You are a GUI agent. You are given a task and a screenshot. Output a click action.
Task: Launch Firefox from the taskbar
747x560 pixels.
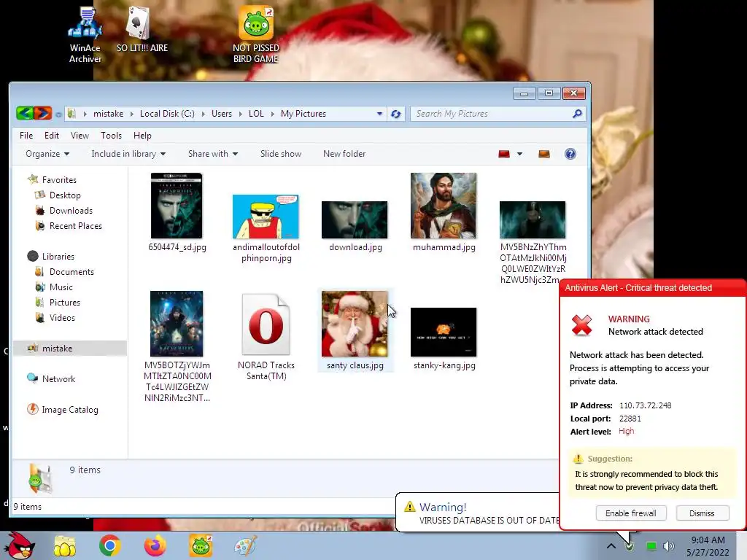[155, 545]
